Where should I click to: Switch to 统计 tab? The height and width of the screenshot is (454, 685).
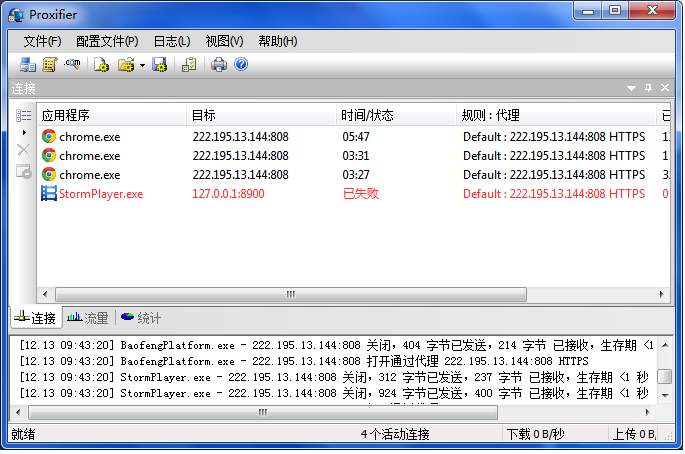click(141, 318)
